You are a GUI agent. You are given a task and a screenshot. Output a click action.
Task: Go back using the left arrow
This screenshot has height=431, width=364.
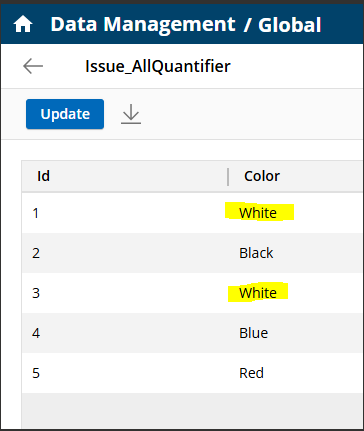(33, 66)
